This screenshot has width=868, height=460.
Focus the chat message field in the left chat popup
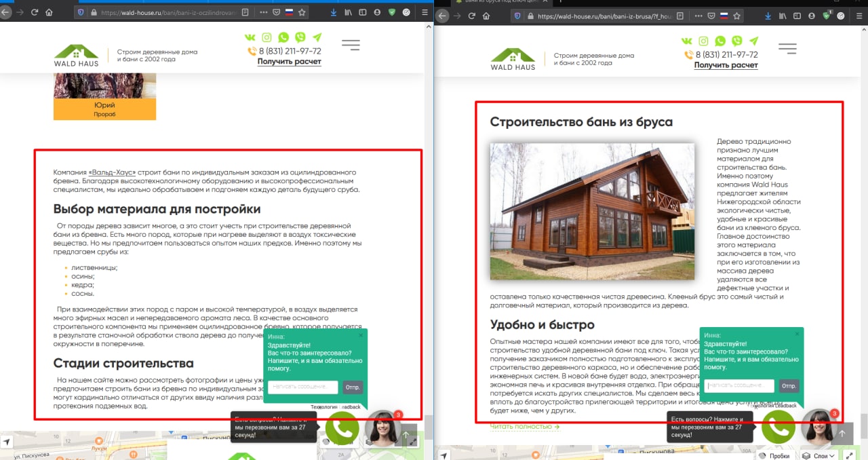(x=303, y=387)
